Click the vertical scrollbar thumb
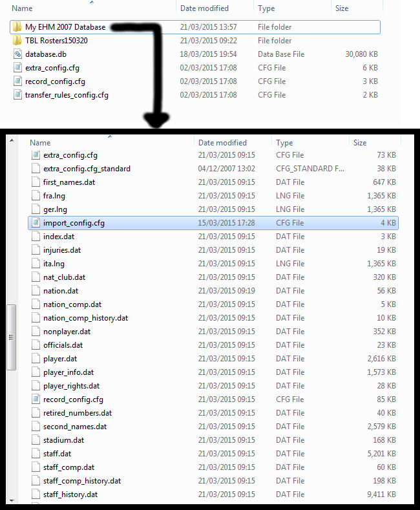The image size is (420, 510). point(12,337)
